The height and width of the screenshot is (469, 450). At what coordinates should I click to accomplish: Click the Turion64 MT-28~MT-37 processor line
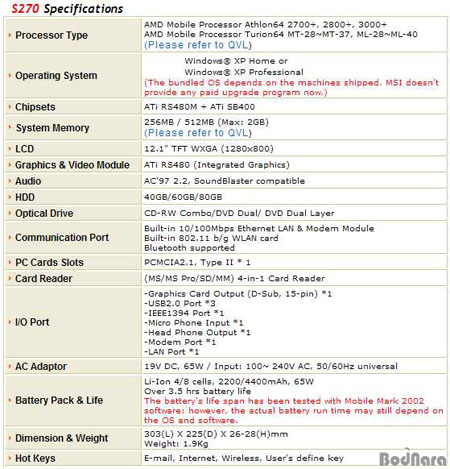coord(281,34)
